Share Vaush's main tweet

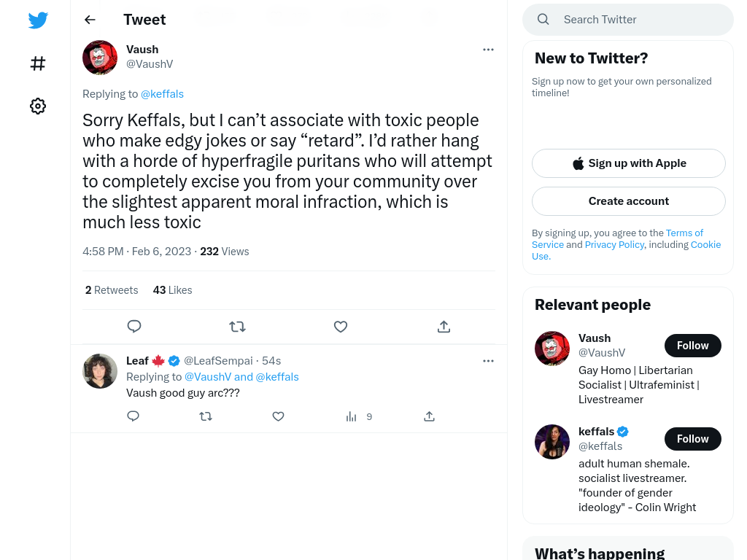(444, 327)
